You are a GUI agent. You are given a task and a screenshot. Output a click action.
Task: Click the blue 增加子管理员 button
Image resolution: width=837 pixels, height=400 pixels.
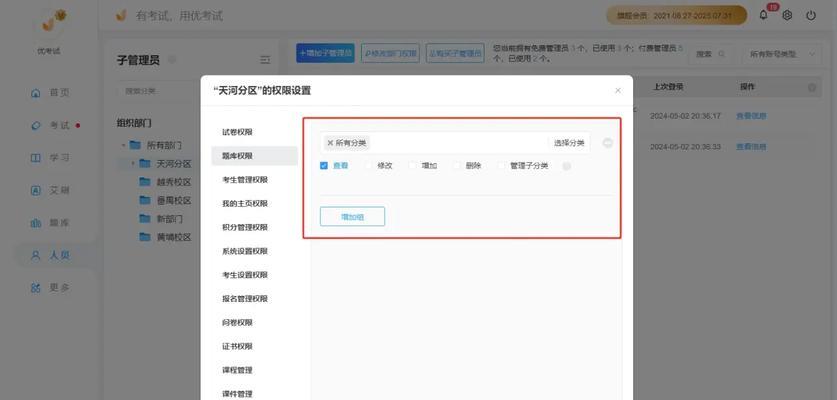(x=325, y=53)
